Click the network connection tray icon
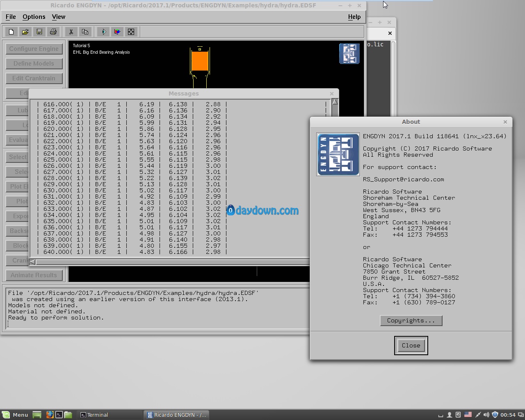Viewport: 525px width, 420px height. click(x=477, y=415)
